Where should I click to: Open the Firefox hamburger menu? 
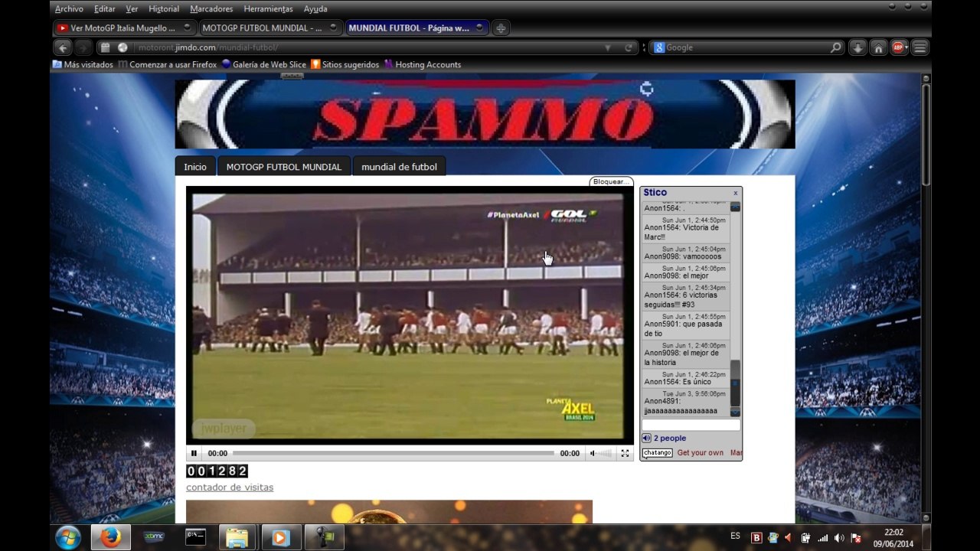[920, 47]
